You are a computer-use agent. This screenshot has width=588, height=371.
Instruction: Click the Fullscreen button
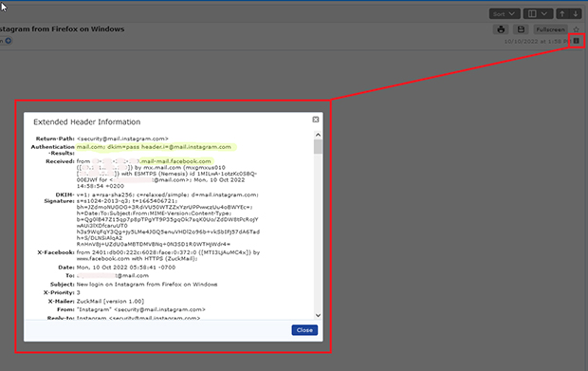tap(550, 29)
